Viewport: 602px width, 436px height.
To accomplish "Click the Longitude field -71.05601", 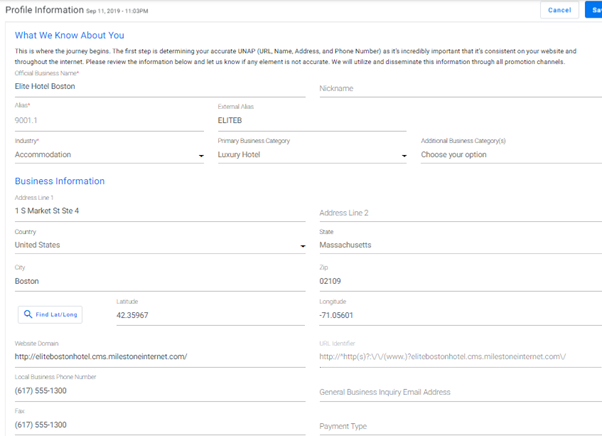I will [x=460, y=315].
